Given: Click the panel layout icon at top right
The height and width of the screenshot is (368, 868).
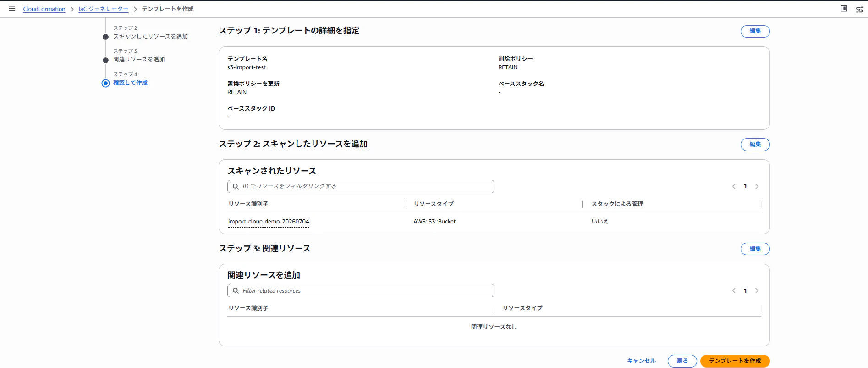Looking at the screenshot, I should (844, 9).
